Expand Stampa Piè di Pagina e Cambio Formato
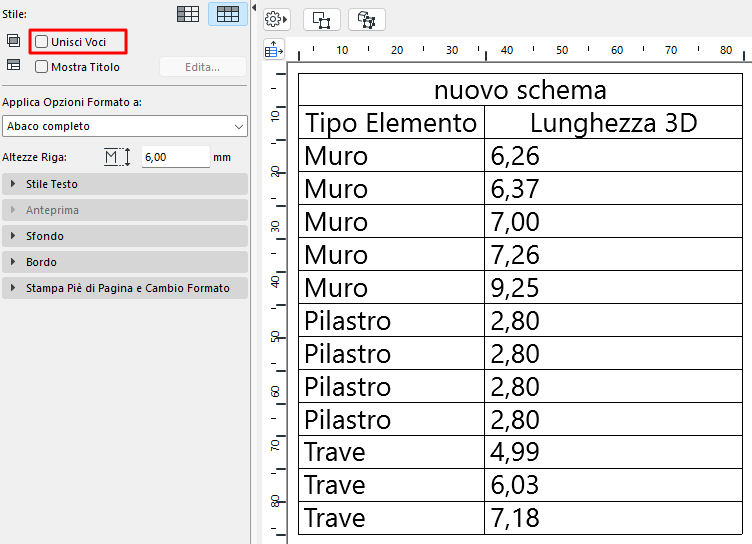Image resolution: width=752 pixels, height=544 pixels. click(x=125, y=288)
